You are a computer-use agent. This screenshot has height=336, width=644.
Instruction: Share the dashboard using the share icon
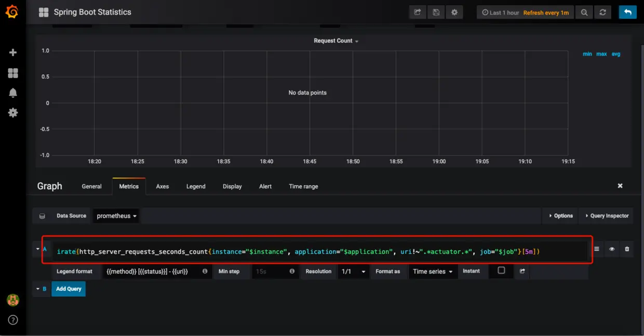tap(418, 12)
